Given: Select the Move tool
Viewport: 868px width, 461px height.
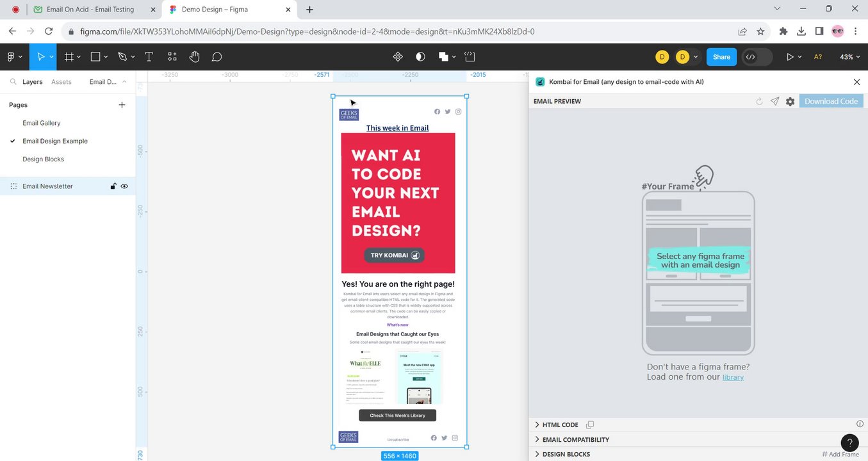Looking at the screenshot, I should click(40, 57).
